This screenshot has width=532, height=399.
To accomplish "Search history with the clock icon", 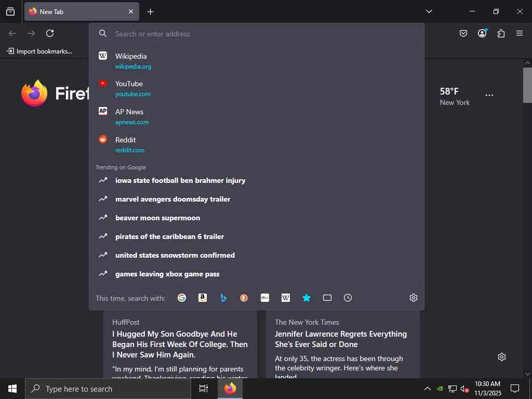I will pyautogui.click(x=348, y=298).
